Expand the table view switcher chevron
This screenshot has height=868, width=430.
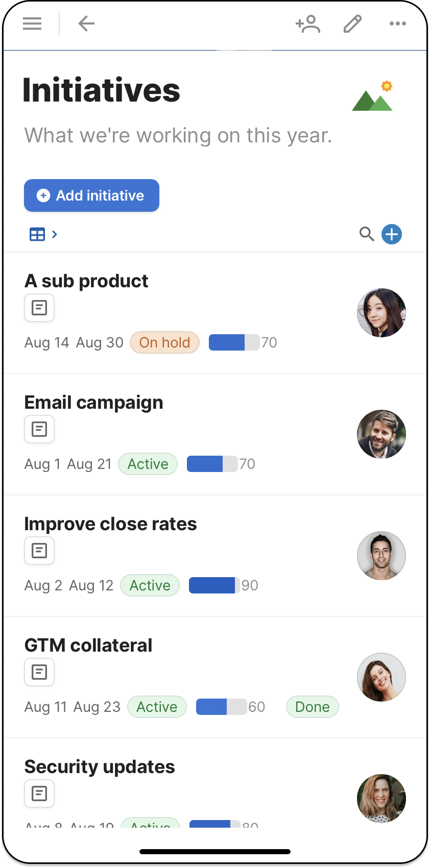[55, 234]
